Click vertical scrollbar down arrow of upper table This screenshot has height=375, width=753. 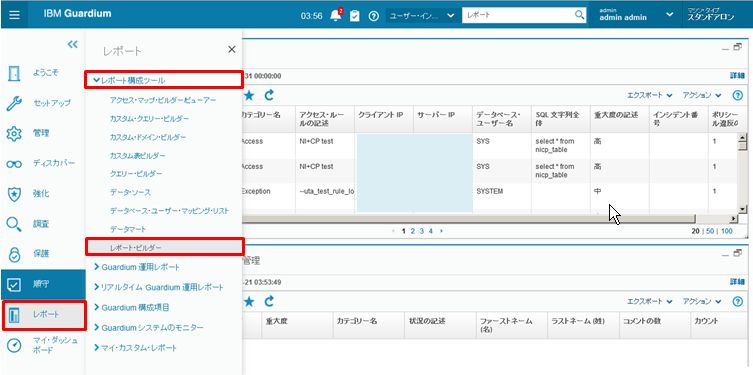click(x=742, y=209)
